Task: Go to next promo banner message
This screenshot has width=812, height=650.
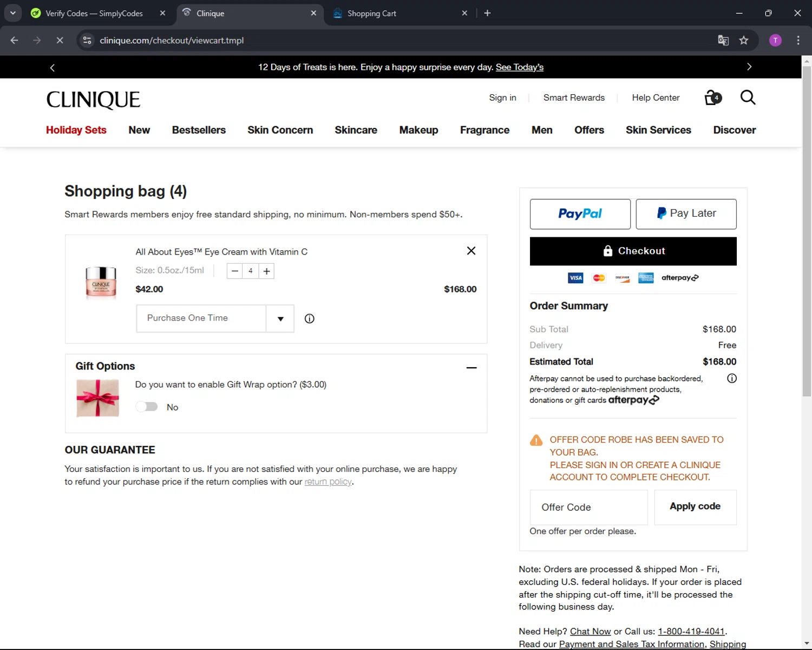Action: 749,67
